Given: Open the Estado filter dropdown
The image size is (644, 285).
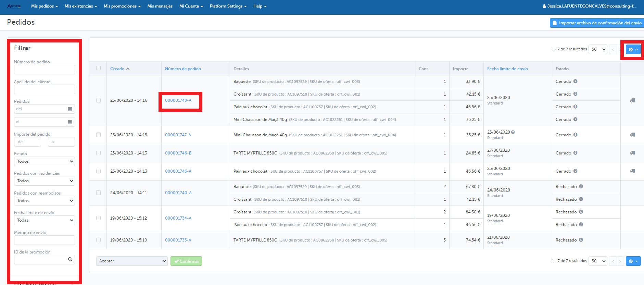Looking at the screenshot, I should point(45,161).
